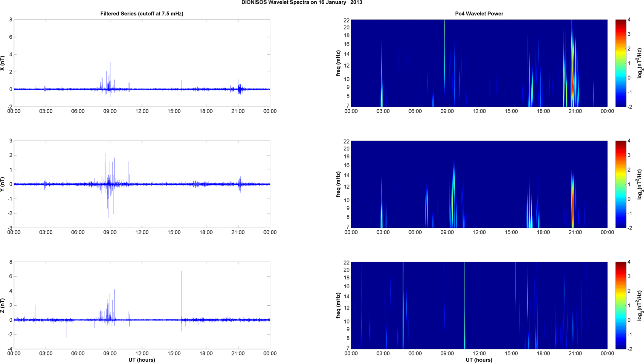Select the Filtered Series column title

(x=142, y=14)
